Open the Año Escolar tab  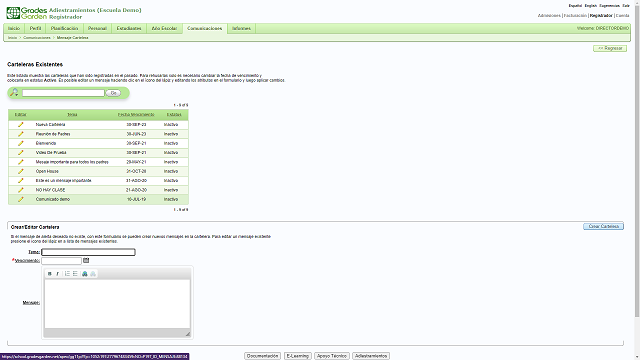(x=164, y=29)
